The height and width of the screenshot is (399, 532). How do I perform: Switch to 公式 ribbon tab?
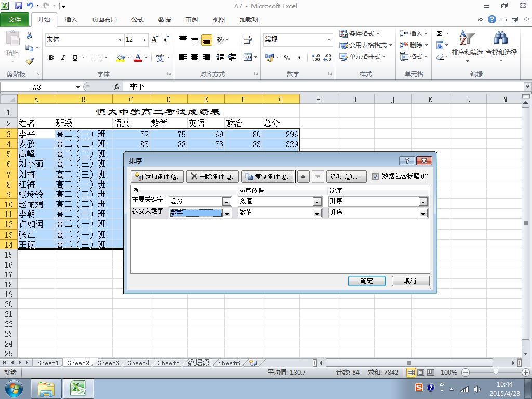coord(137,20)
